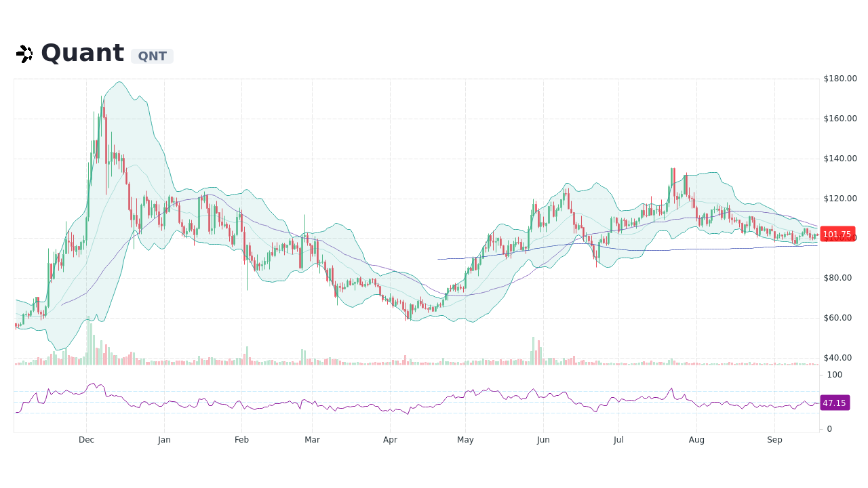
Task: Click the Quant logo icon
Action: tap(24, 53)
